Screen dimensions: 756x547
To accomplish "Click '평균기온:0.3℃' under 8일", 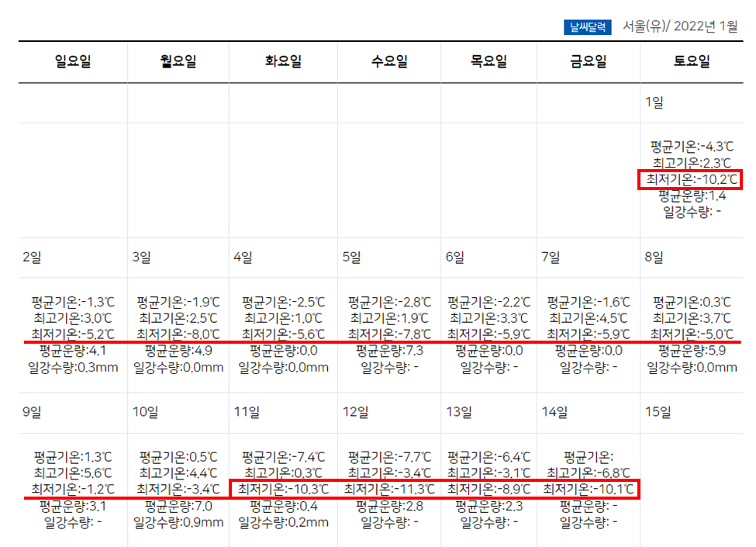I will point(692,303).
